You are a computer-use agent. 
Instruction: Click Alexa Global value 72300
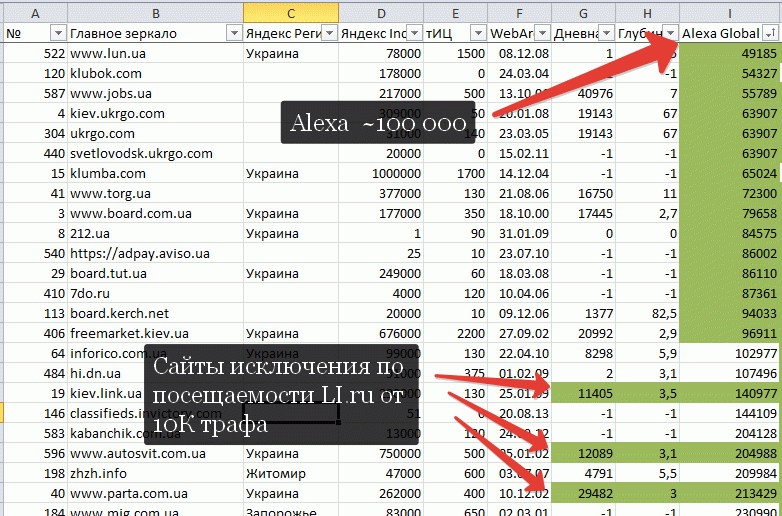(x=730, y=193)
